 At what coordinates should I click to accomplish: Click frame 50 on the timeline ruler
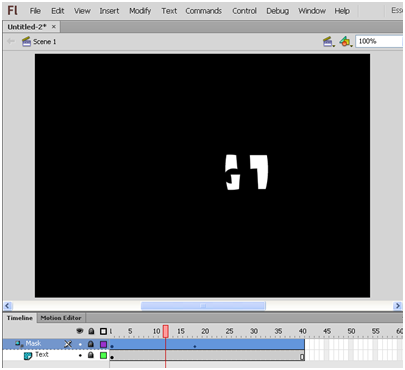[351, 331]
